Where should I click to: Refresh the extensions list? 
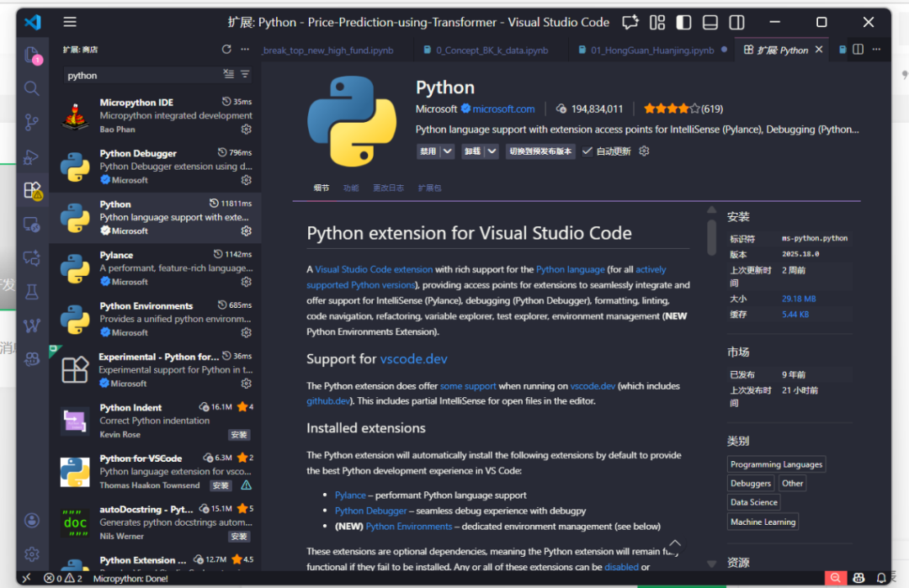coord(226,49)
